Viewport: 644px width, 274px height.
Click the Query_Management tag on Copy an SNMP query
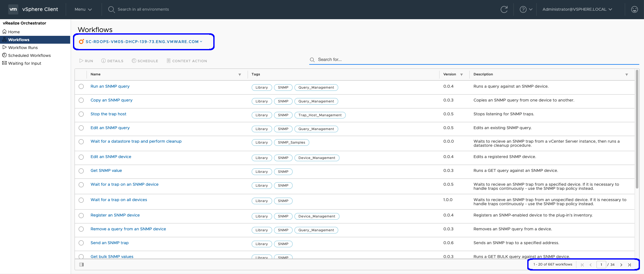point(316,101)
